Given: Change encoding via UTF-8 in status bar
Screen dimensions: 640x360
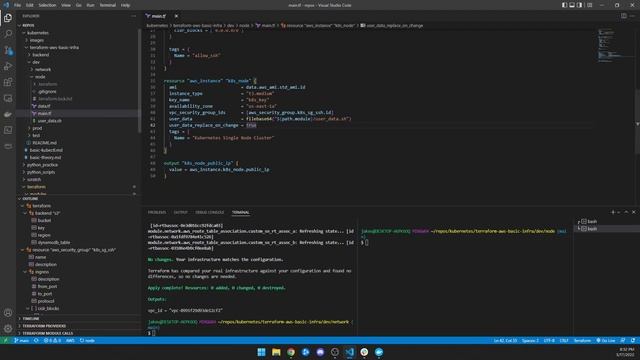Looking at the screenshot, I should (549, 340).
